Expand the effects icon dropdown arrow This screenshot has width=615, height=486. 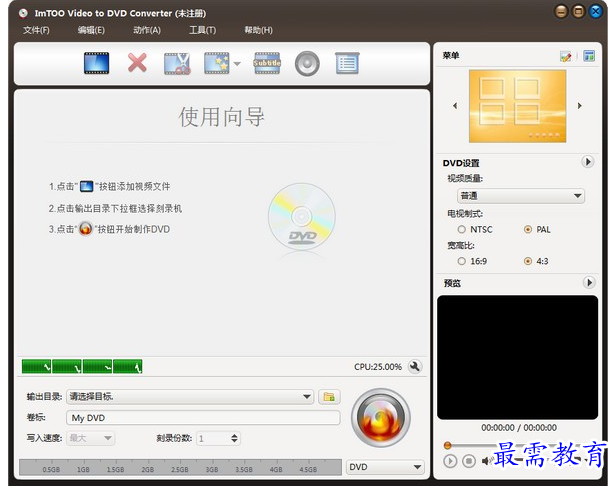click(237, 63)
